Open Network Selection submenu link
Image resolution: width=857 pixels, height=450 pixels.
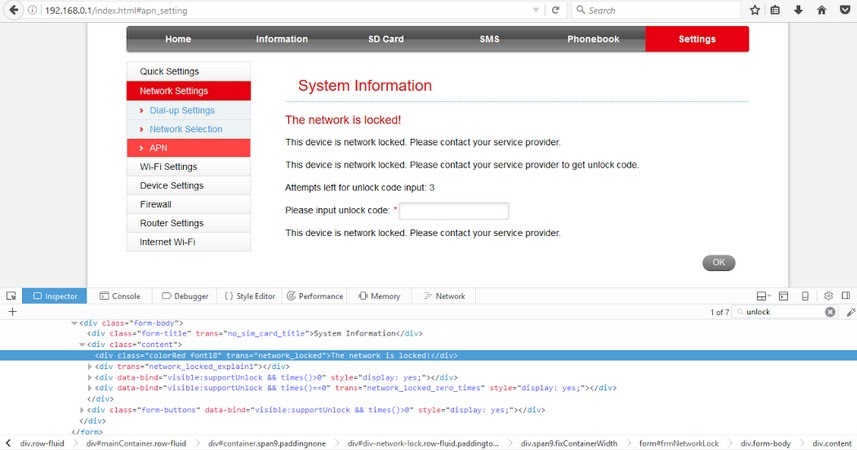[186, 129]
